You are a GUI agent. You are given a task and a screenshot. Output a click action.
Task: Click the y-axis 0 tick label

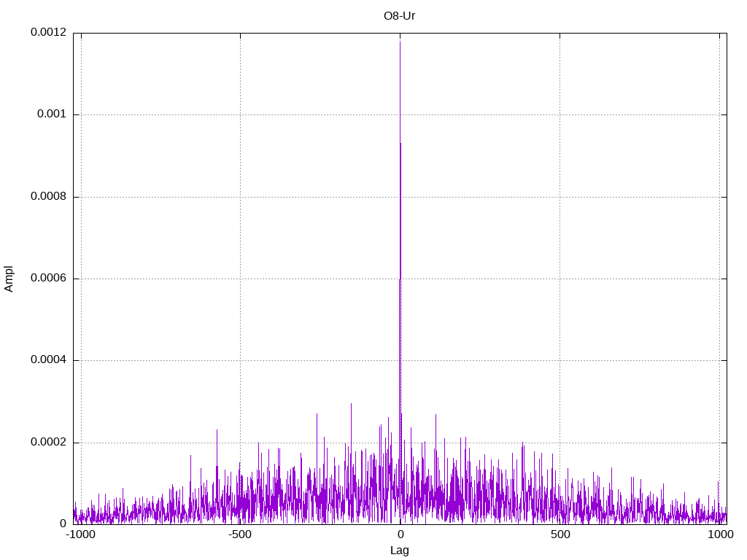pyautogui.click(x=63, y=524)
